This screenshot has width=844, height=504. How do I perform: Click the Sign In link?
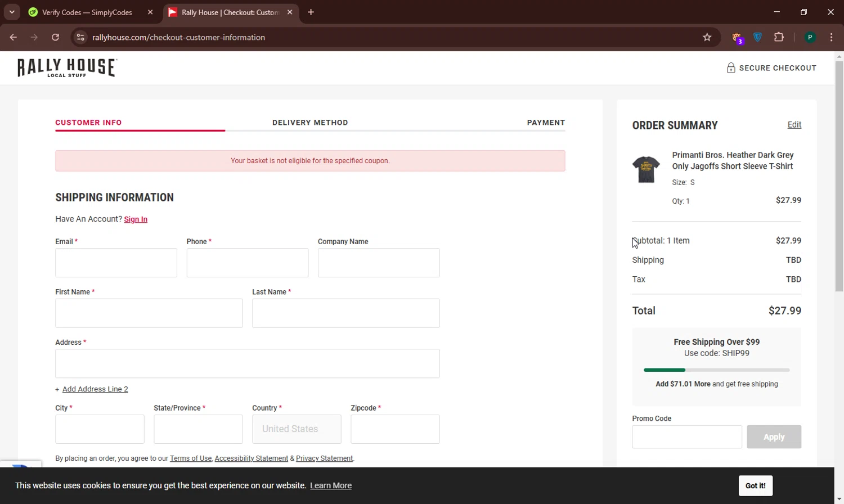(x=136, y=219)
